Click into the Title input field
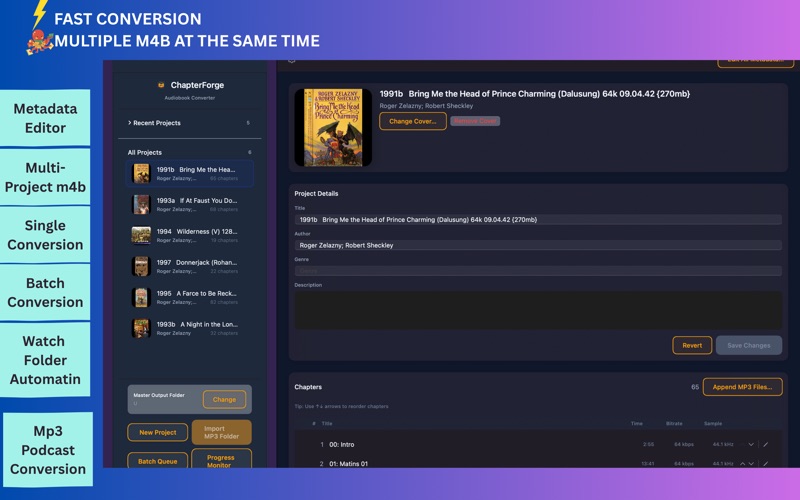This screenshot has height=500, width=800. (538, 220)
